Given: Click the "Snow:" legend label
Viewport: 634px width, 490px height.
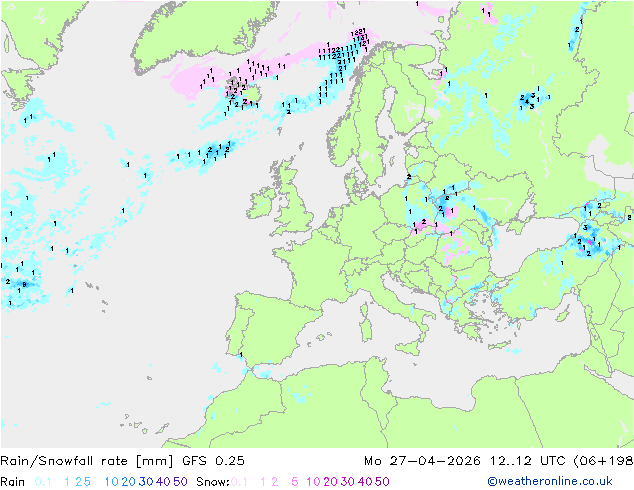Looking at the screenshot, I should click(x=213, y=482).
